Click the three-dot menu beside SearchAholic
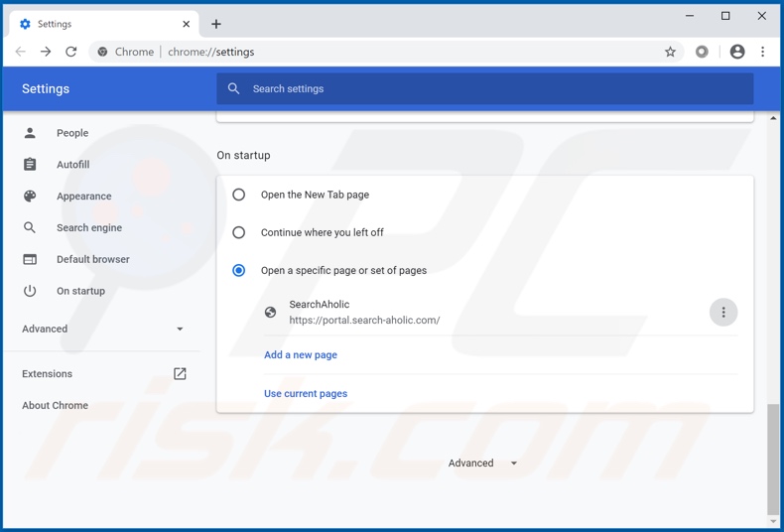 pos(723,313)
